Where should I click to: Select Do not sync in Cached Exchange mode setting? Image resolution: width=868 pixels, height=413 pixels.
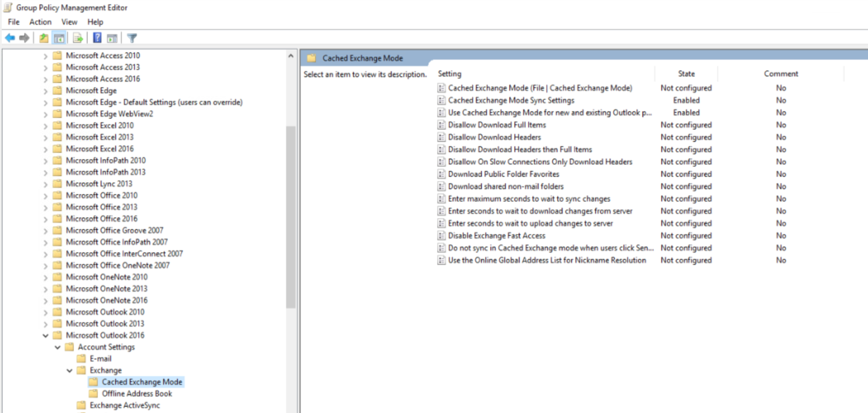551,248
